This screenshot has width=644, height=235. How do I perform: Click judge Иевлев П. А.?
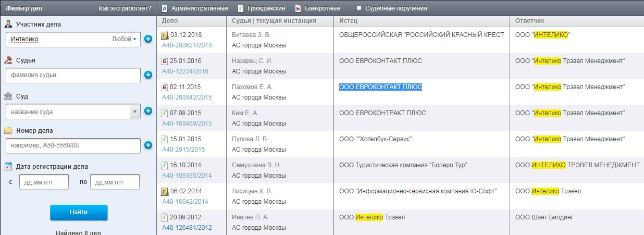pos(250,217)
